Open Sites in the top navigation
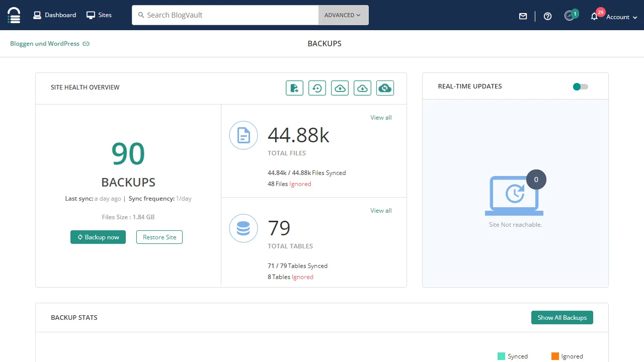The image size is (644, 362). tap(99, 15)
